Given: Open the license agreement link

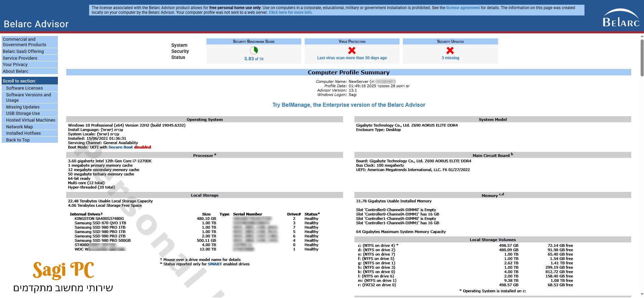Looking at the screenshot, I should click(463, 8).
